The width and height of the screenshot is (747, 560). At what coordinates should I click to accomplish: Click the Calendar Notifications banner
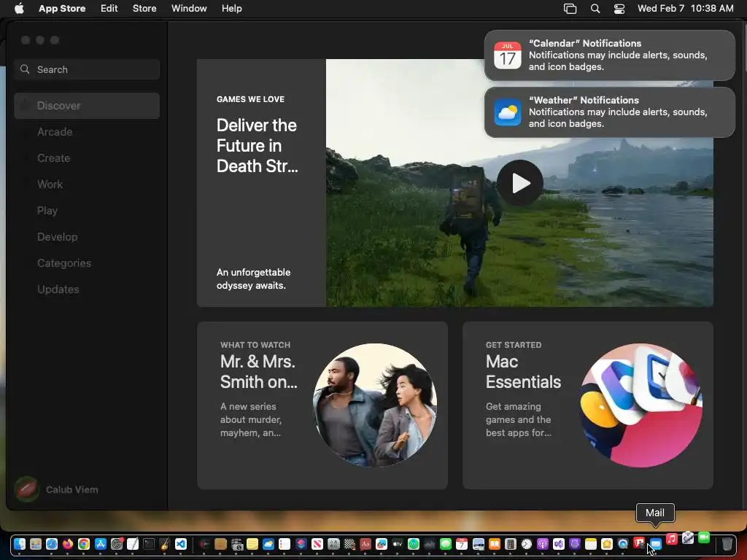tap(609, 55)
